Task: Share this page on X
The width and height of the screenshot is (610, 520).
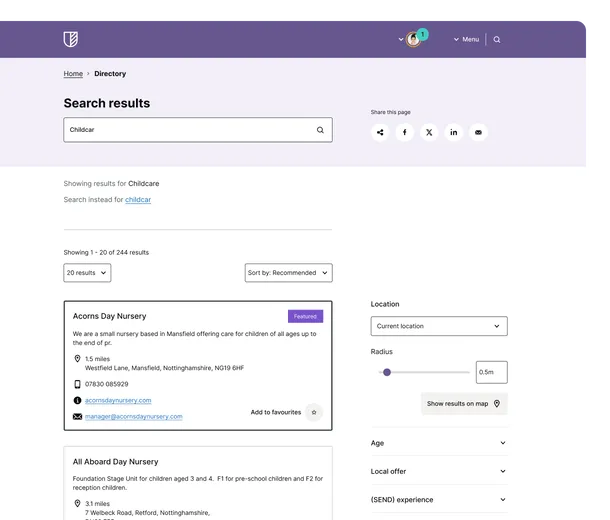Action: pyautogui.click(x=429, y=132)
